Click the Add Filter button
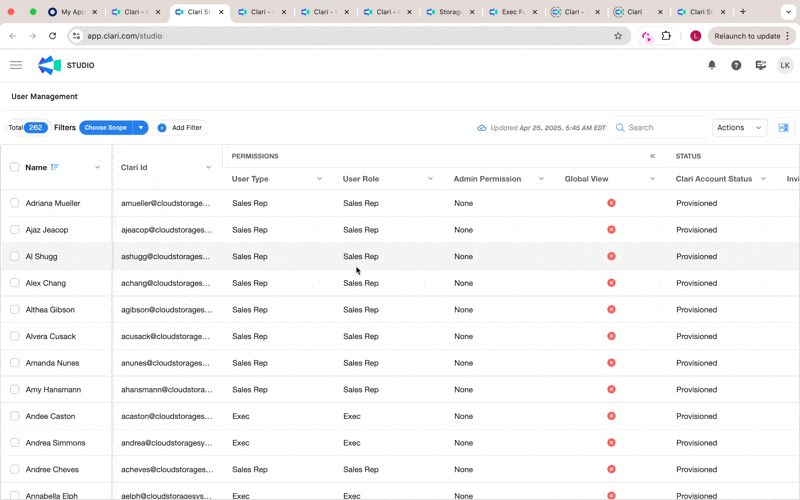Image resolution: width=800 pixels, height=500 pixels. pyautogui.click(x=181, y=128)
